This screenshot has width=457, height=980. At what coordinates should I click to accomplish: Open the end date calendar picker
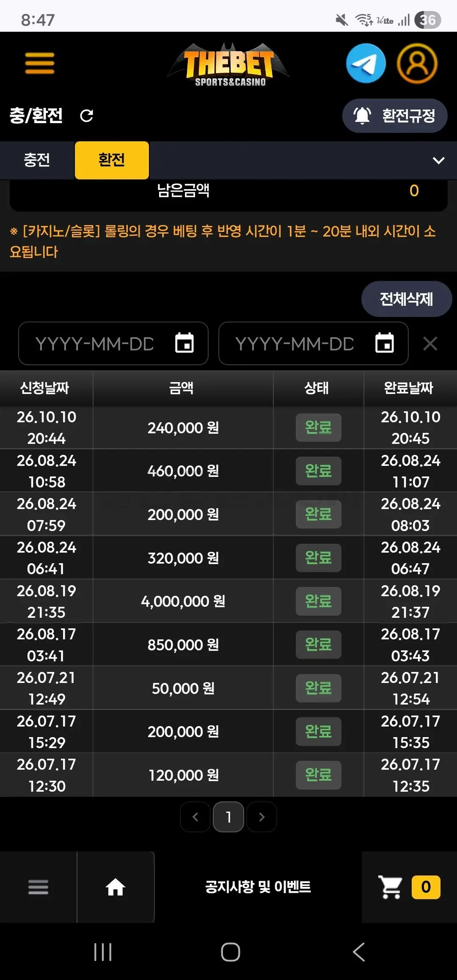(385, 343)
